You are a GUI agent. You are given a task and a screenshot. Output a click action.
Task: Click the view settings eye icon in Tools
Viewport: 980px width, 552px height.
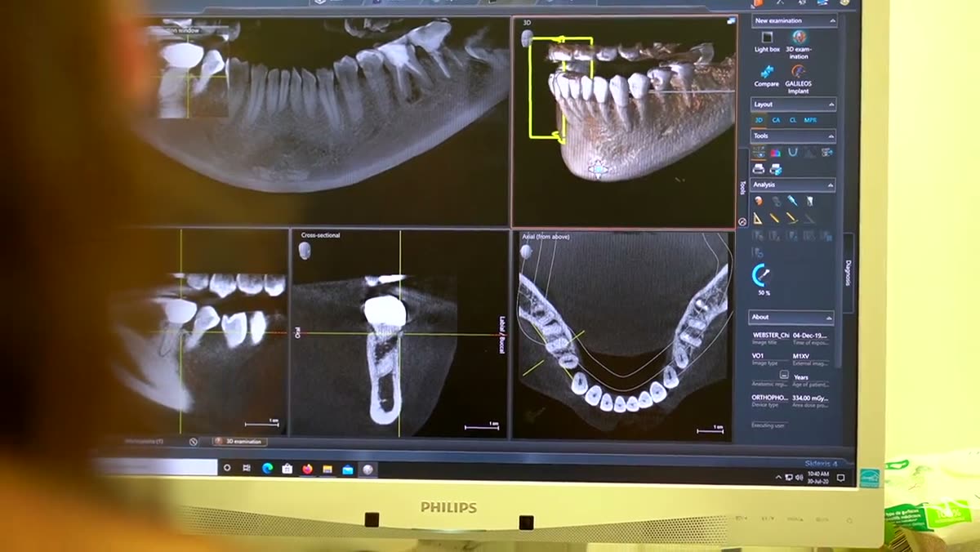pyautogui.click(x=759, y=152)
